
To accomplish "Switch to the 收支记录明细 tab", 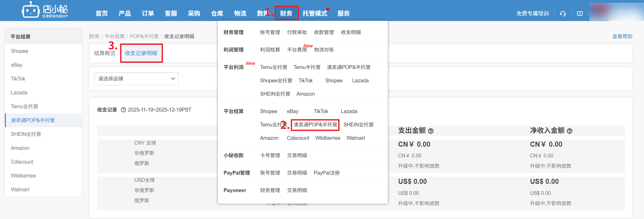I will pyautogui.click(x=141, y=53).
